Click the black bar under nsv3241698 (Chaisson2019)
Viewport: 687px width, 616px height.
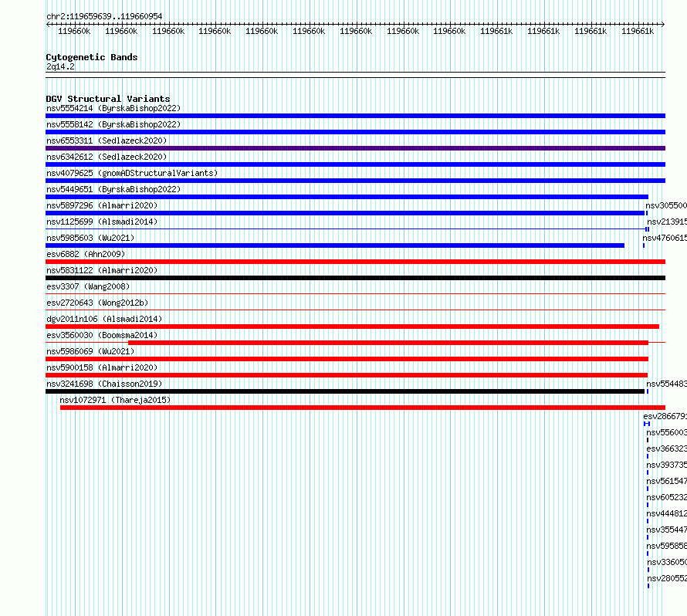pyautogui.click(x=345, y=391)
